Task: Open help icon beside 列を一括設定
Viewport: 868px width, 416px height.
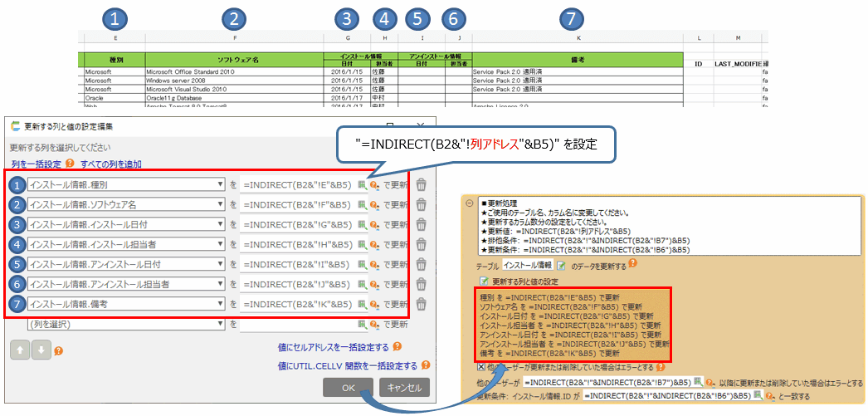Action: [x=71, y=164]
